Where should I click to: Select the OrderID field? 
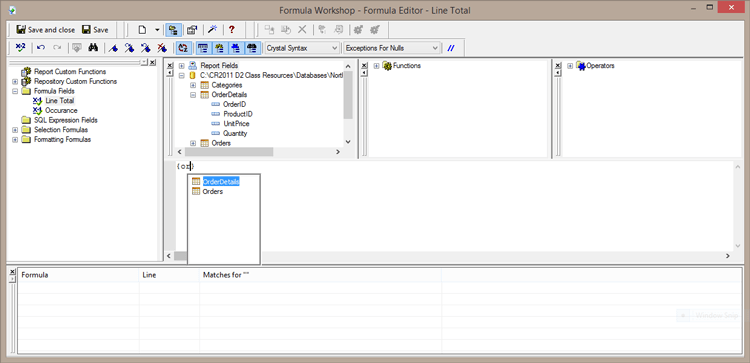coord(235,104)
